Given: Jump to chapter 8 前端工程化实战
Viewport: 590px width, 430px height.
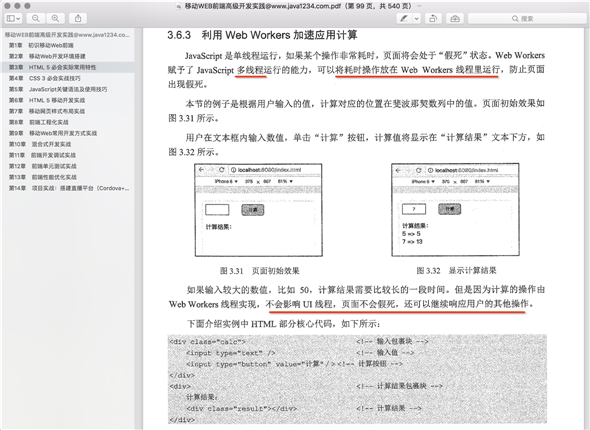Looking at the screenshot, I should point(39,122).
